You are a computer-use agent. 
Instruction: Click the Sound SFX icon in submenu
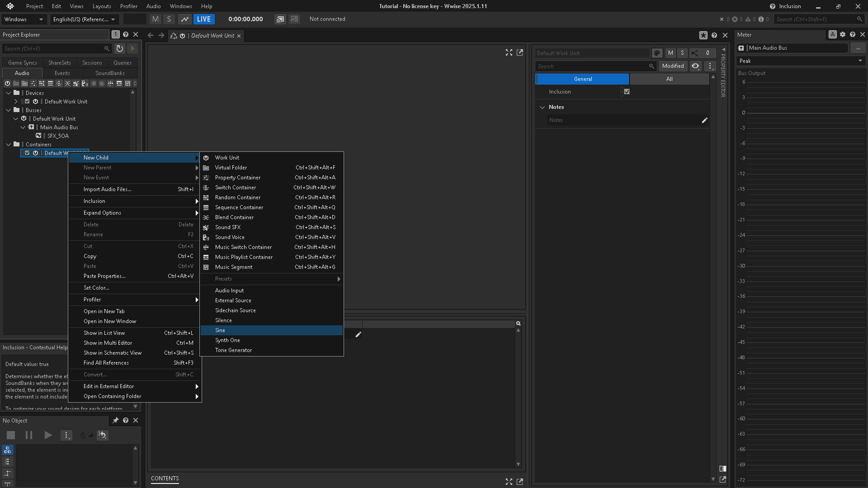206,227
